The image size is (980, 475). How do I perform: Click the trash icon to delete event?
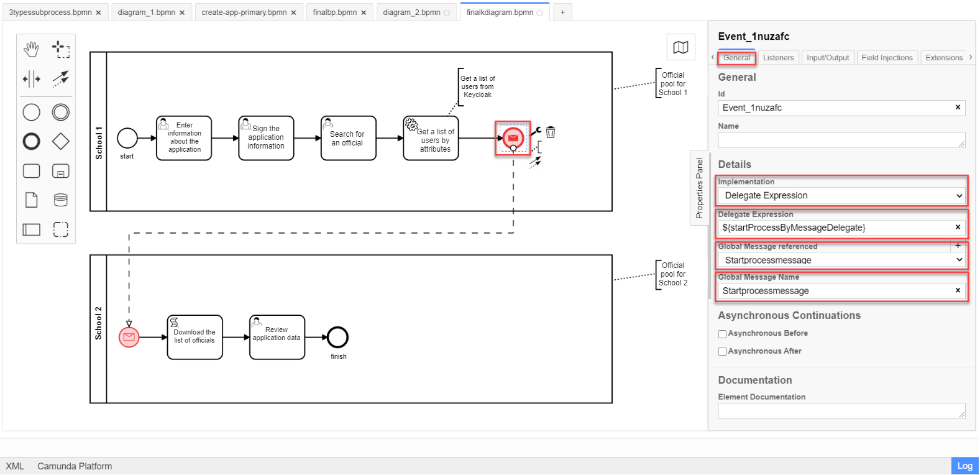pyautogui.click(x=551, y=132)
